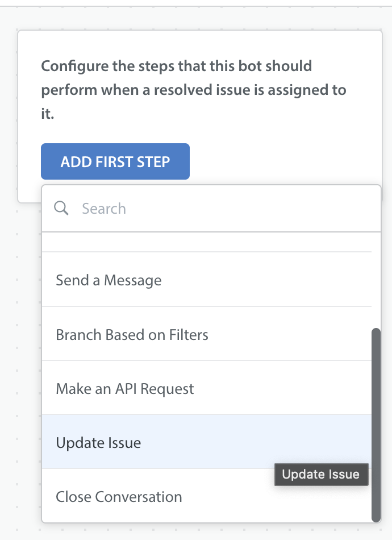392x540 pixels.
Task: Click empty card area right of ADD FIRST STEP
Action: pyautogui.click(x=285, y=161)
